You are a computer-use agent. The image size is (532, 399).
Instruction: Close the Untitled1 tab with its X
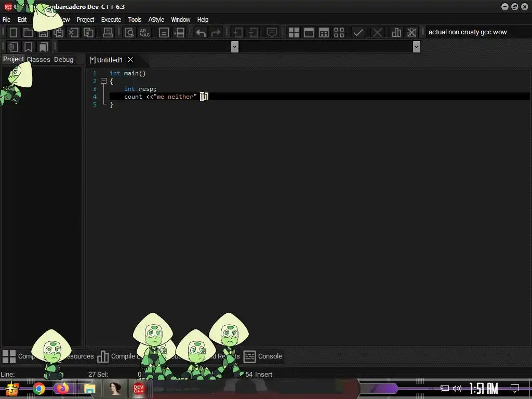[x=130, y=60]
